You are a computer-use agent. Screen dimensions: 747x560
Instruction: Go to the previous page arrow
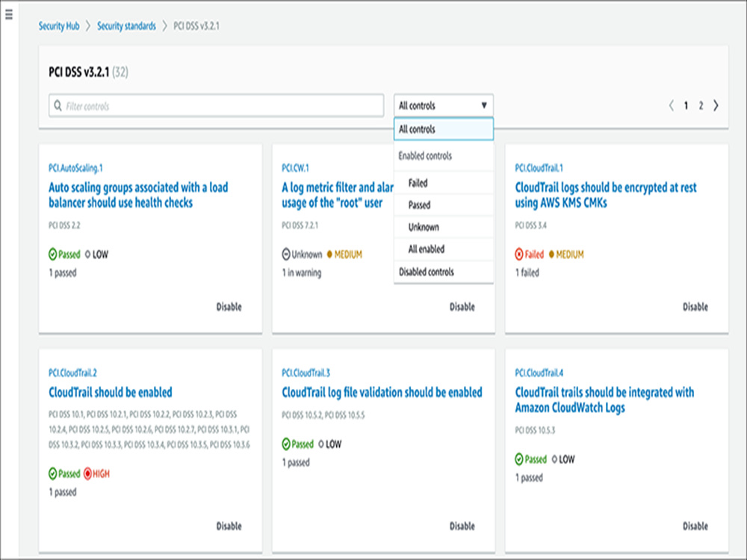(672, 106)
